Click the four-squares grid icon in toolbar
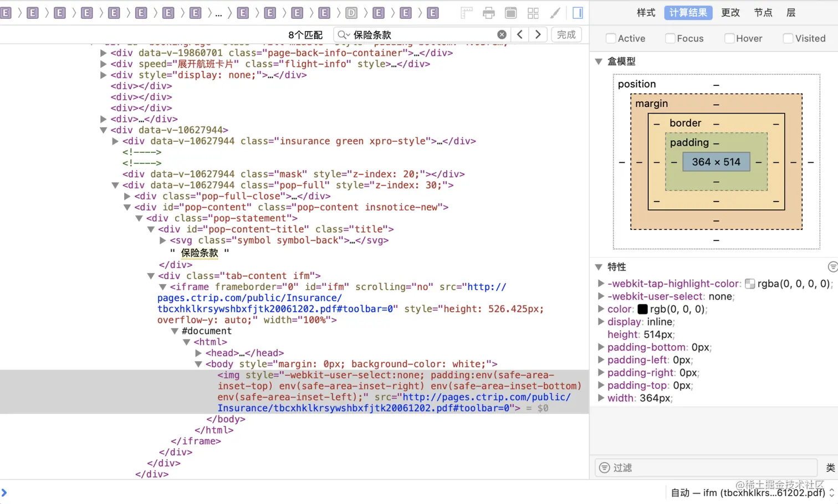This screenshot has width=838, height=504. click(x=533, y=13)
